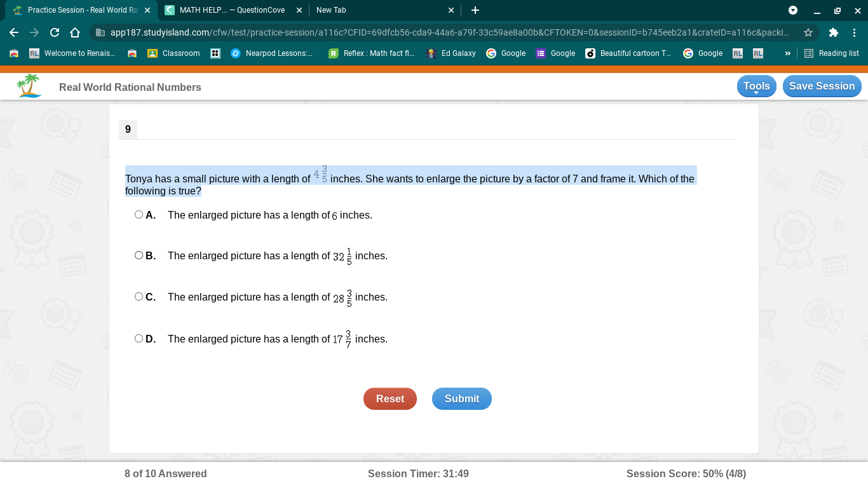Open a new tab with the plus icon
Image resolution: width=868 pixels, height=488 pixels.
(x=475, y=10)
